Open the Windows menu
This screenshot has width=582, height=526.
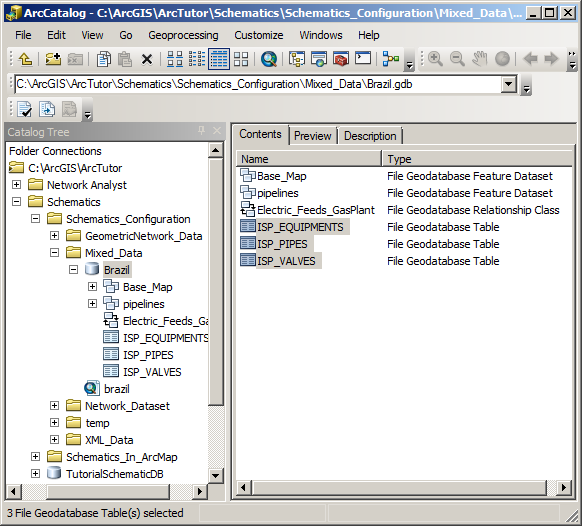(x=321, y=35)
